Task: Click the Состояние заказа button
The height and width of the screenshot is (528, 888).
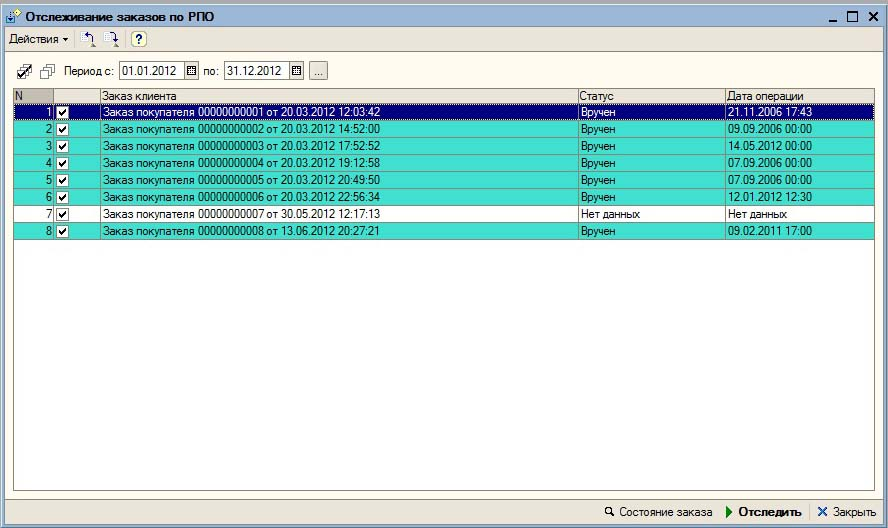Action: tap(658, 512)
